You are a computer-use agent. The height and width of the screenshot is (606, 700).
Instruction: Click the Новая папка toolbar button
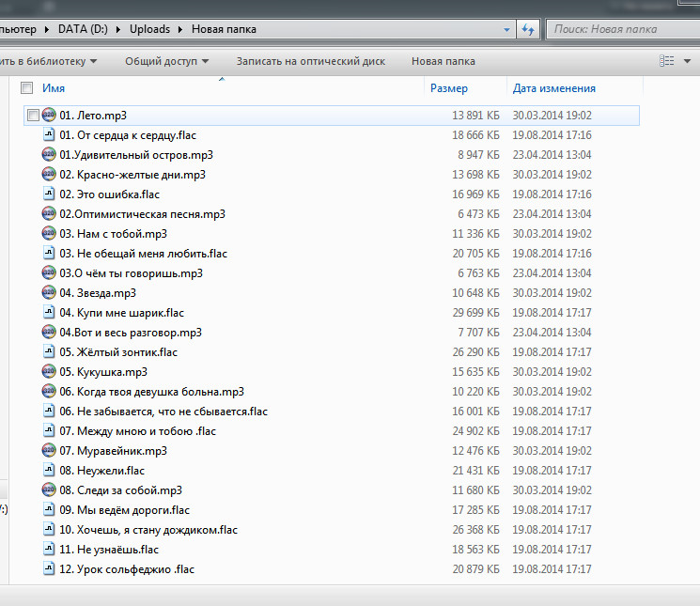click(x=443, y=61)
